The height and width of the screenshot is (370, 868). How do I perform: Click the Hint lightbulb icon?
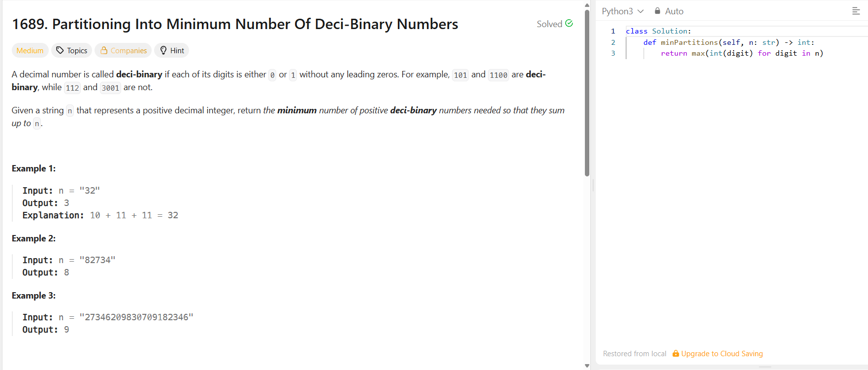pos(163,50)
